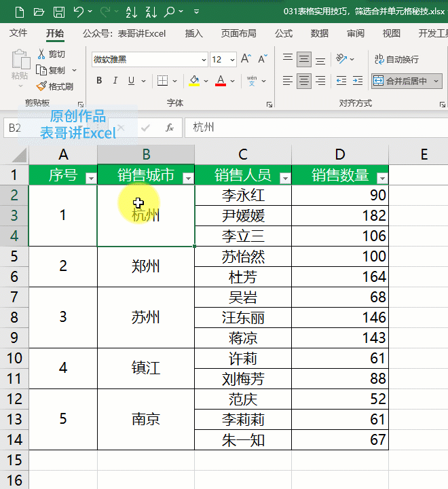Switch to the 开始 ribbon tab
This screenshot has height=489, width=448.
[55, 33]
